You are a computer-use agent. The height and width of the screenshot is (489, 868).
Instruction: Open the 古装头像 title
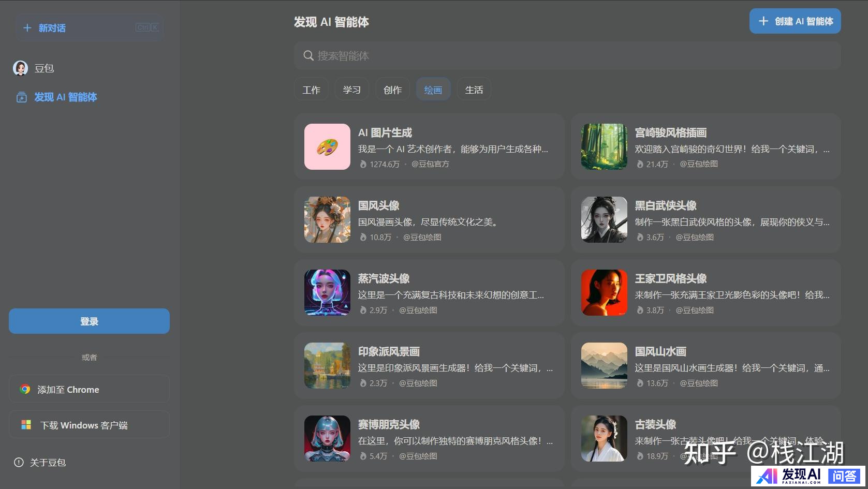click(x=655, y=424)
